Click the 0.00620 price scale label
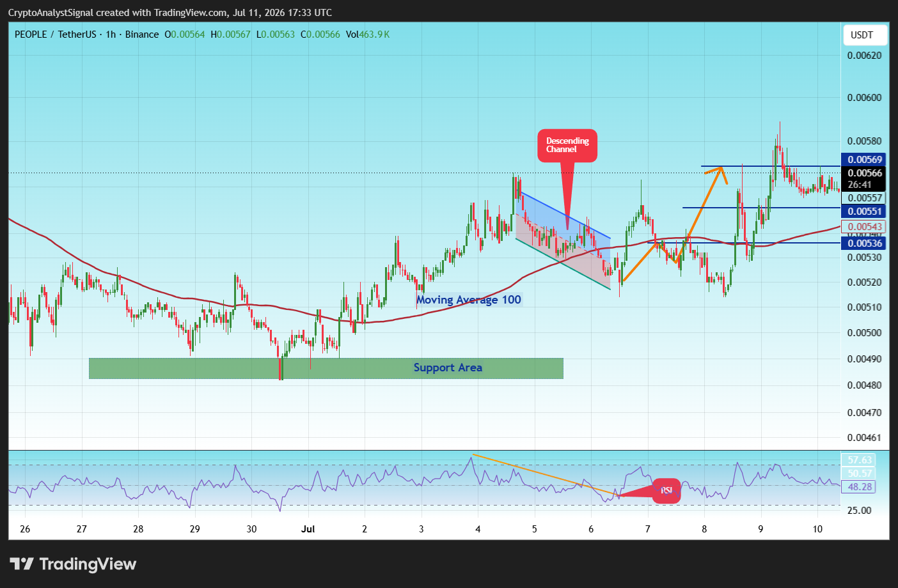 pos(865,56)
